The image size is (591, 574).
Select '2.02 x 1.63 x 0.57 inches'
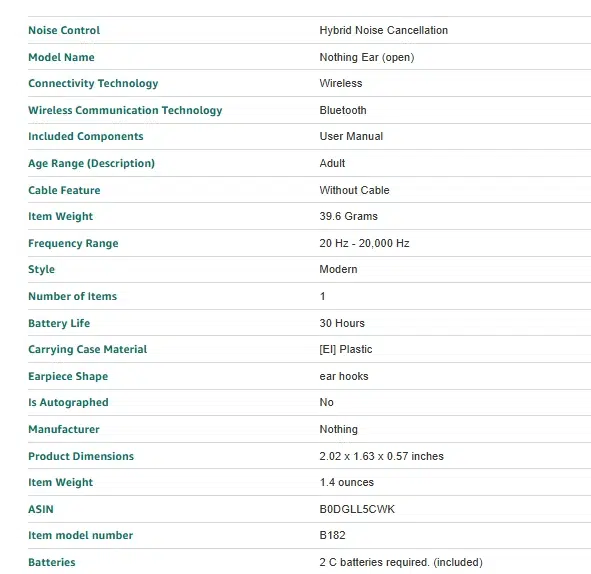pyautogui.click(x=381, y=456)
